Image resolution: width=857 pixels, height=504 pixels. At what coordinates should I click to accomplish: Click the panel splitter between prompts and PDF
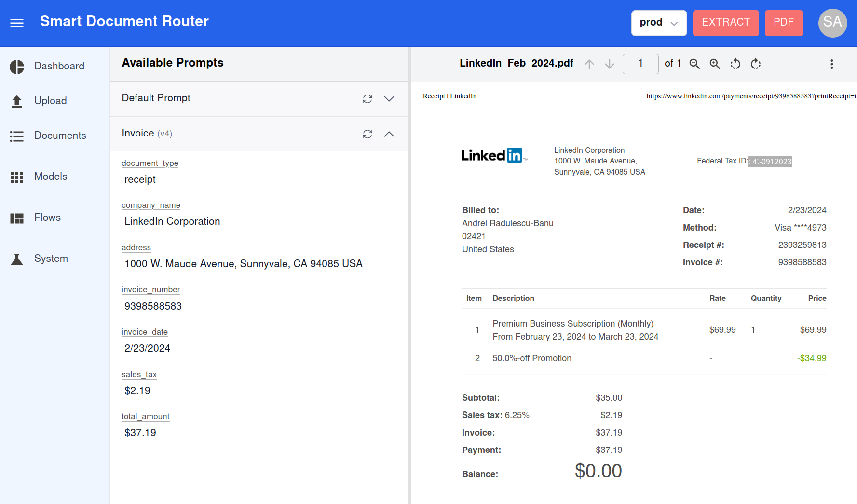click(409, 275)
